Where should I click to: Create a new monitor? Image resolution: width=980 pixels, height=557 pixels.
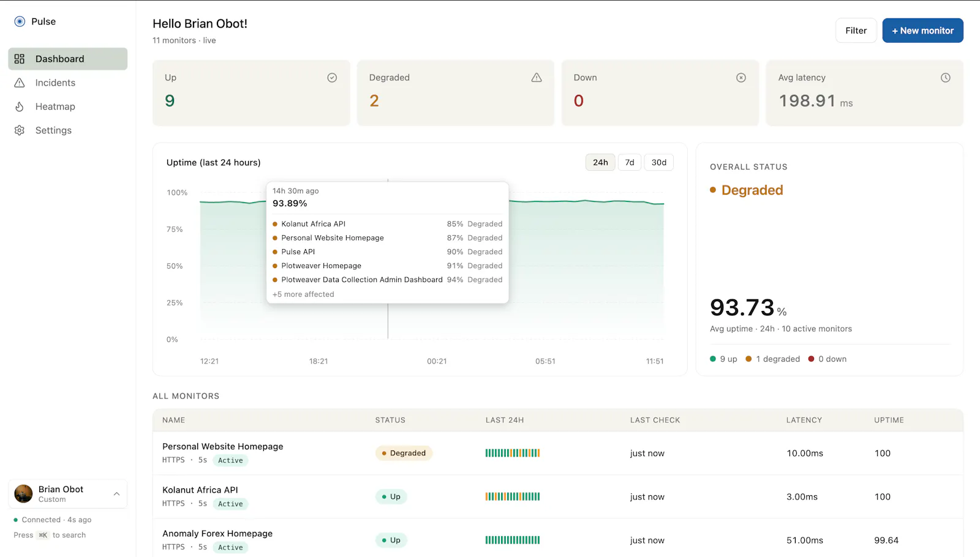[x=922, y=31]
